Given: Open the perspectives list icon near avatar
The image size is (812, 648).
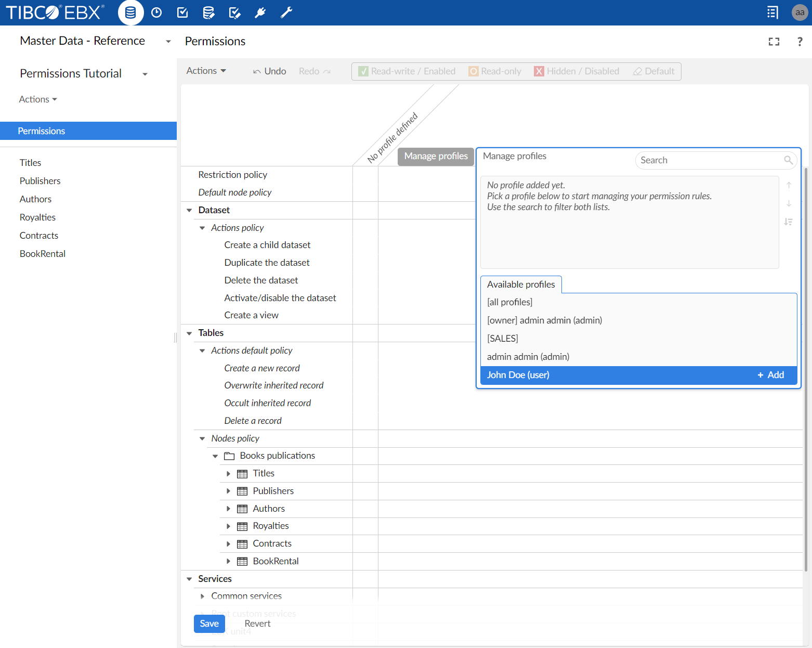Looking at the screenshot, I should coord(772,12).
